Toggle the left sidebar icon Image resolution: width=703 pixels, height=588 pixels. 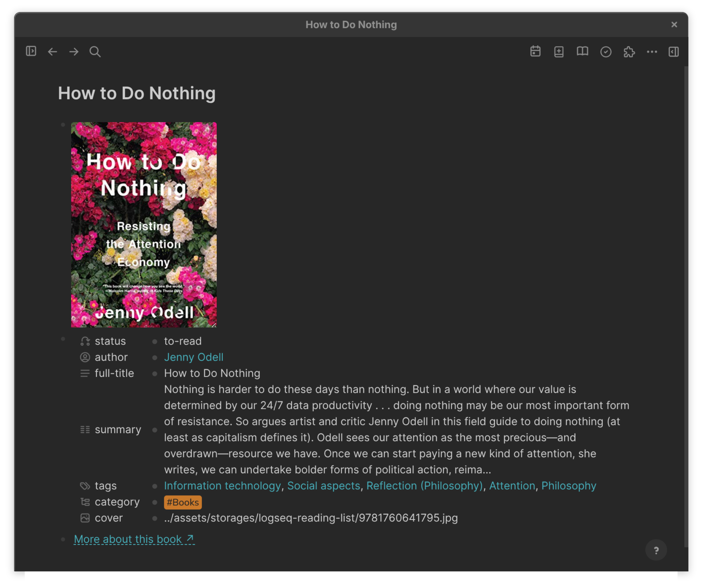(31, 52)
